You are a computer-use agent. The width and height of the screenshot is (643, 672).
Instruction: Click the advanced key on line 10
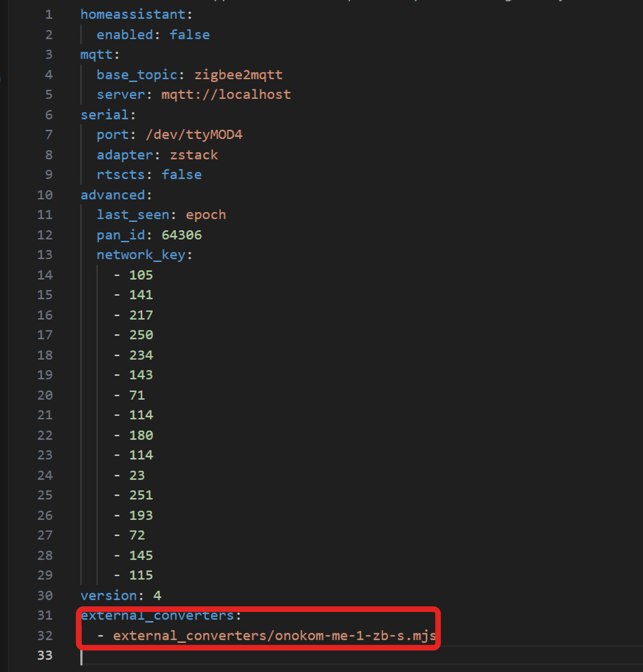(112, 195)
